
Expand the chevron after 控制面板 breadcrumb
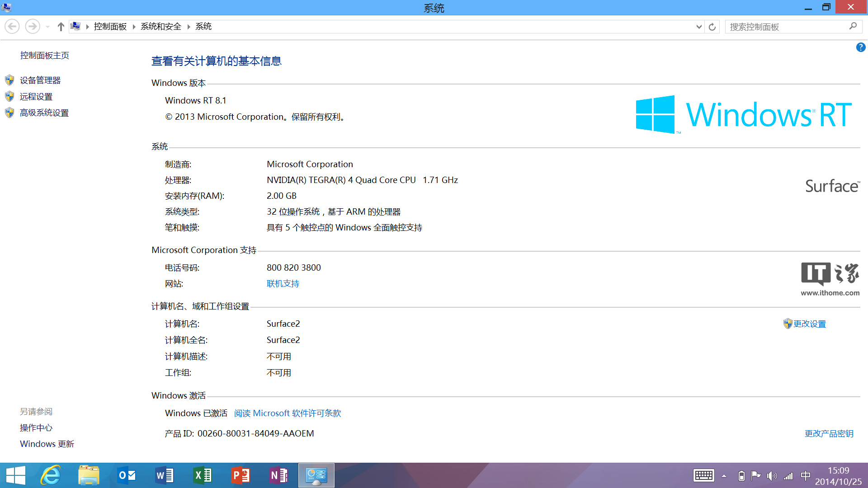click(x=134, y=27)
